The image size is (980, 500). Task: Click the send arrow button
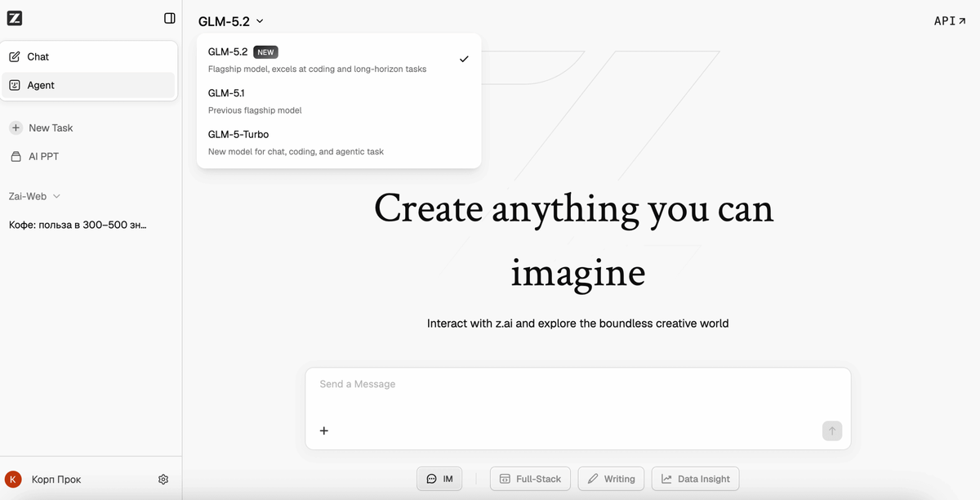pyautogui.click(x=831, y=431)
